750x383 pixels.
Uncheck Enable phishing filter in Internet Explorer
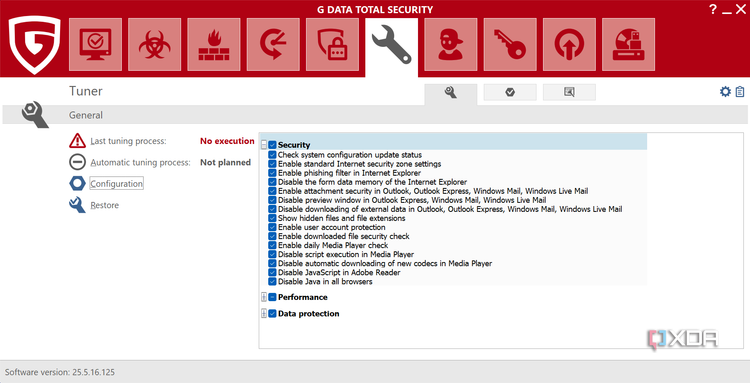click(272, 173)
